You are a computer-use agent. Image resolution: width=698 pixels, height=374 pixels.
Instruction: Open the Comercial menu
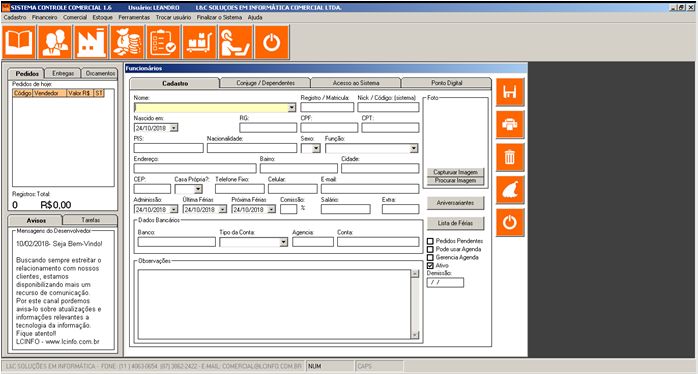75,17
